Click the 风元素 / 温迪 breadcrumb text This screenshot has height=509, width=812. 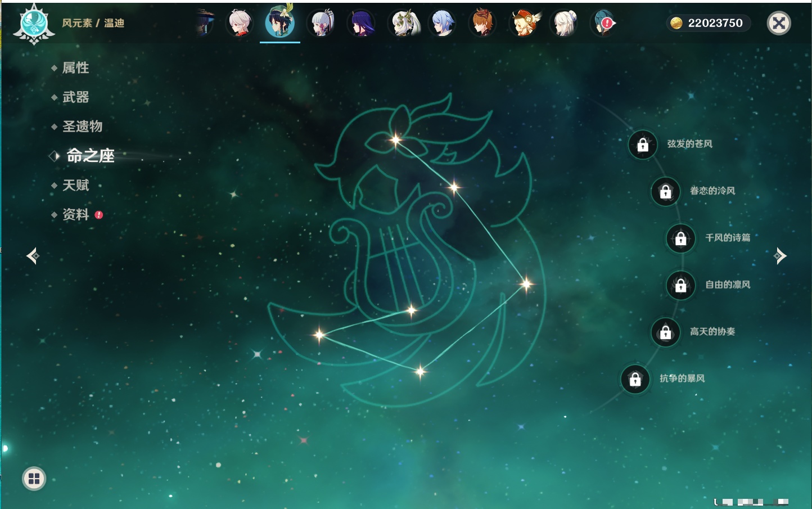pos(93,23)
